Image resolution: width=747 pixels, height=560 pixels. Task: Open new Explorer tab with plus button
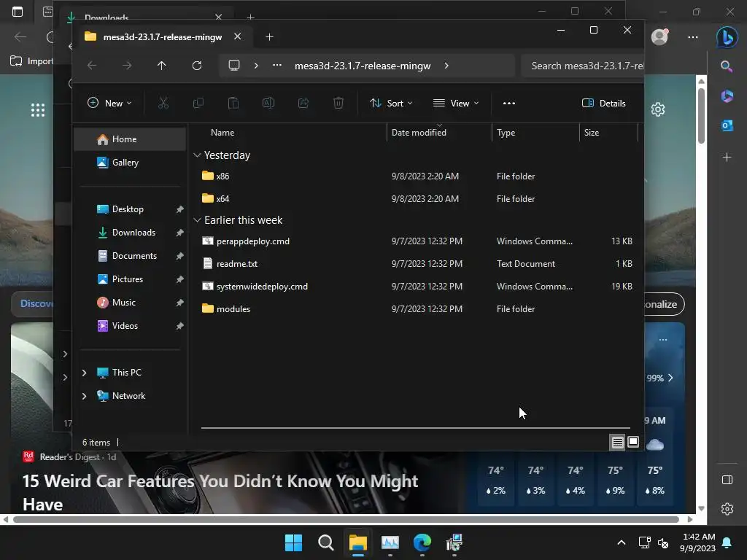[x=269, y=36]
